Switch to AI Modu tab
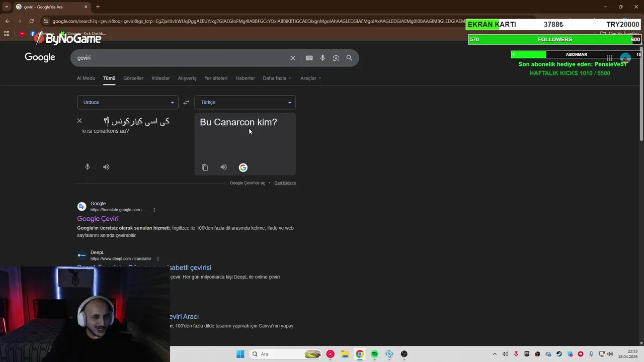This screenshot has width=644, height=362. click(86, 78)
